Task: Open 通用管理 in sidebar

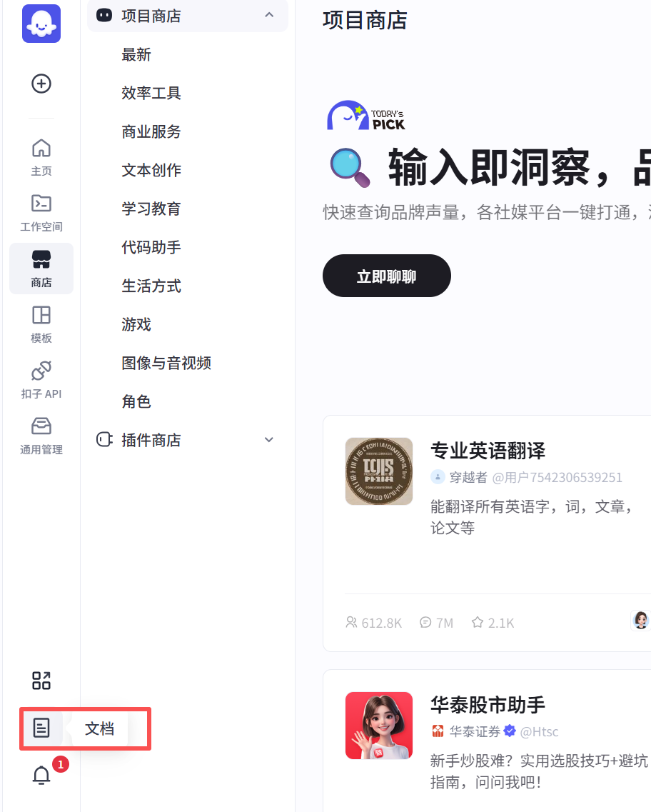Action: [x=41, y=436]
